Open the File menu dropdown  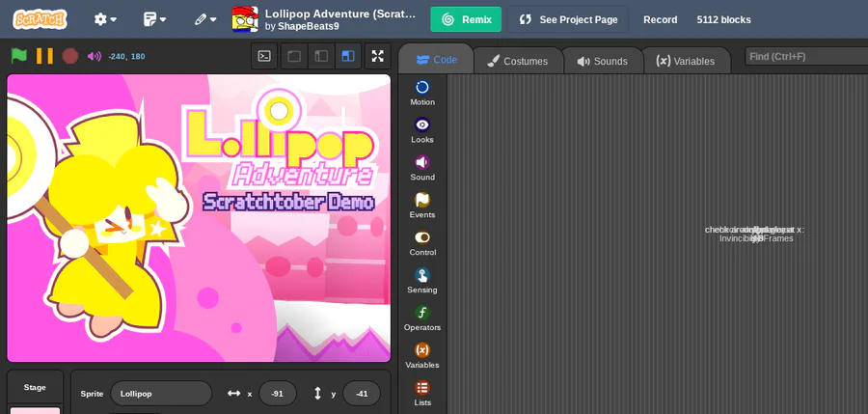pyautogui.click(x=154, y=19)
